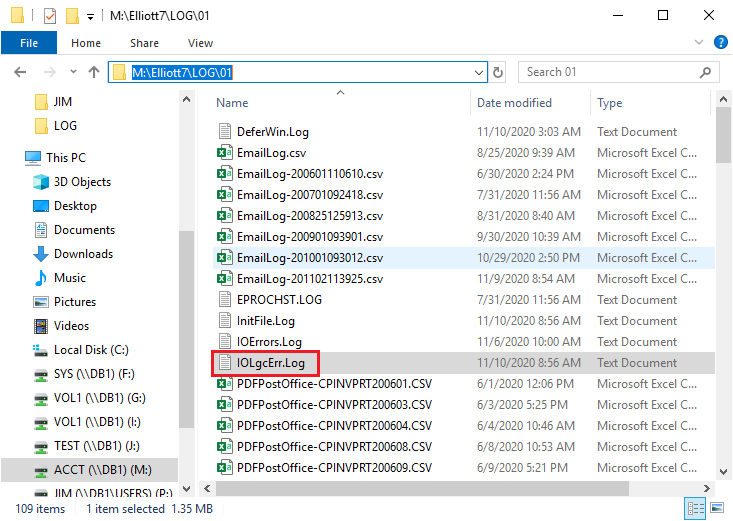Select EmailLog-201001093012.csv file
This screenshot has height=521, width=733.
tap(310, 258)
